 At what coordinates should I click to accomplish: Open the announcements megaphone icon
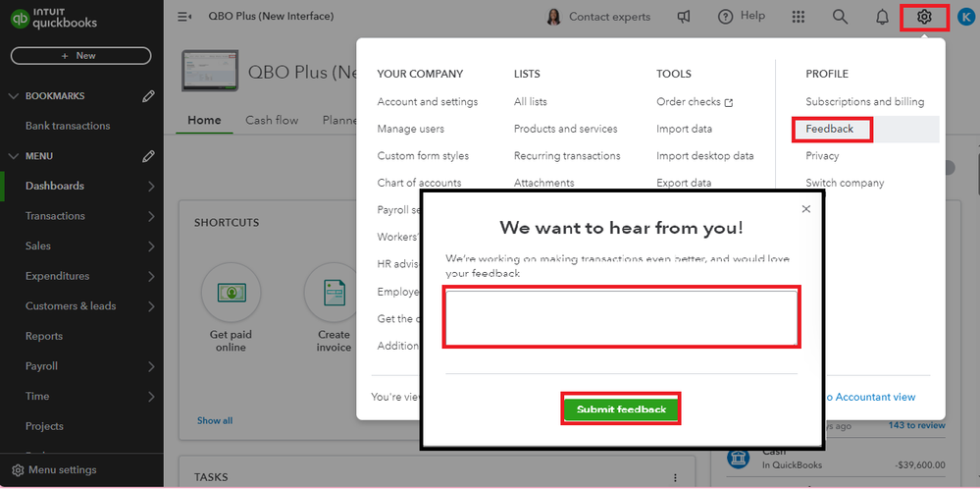click(x=684, y=17)
